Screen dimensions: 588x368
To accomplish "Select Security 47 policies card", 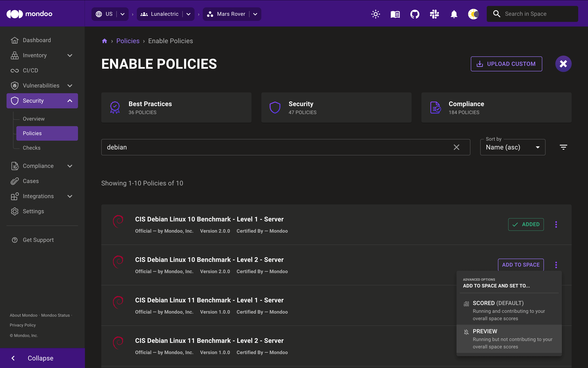I will pos(336,107).
